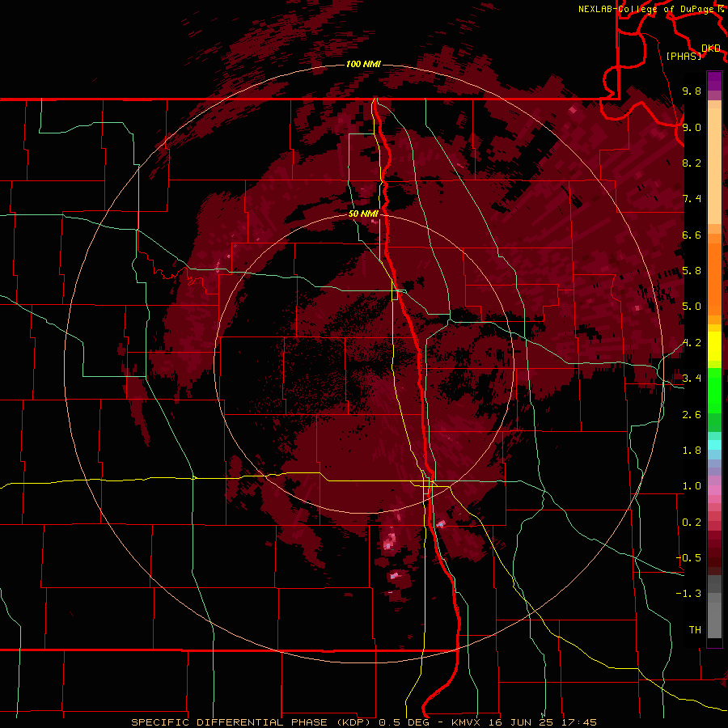Click the -0.5 scale value
728x728 pixels.
tap(688, 558)
